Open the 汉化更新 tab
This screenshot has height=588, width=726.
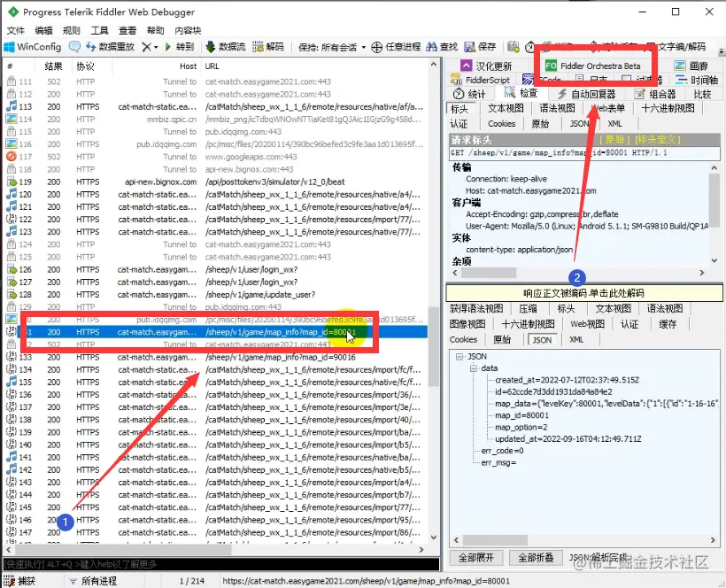pos(487,66)
